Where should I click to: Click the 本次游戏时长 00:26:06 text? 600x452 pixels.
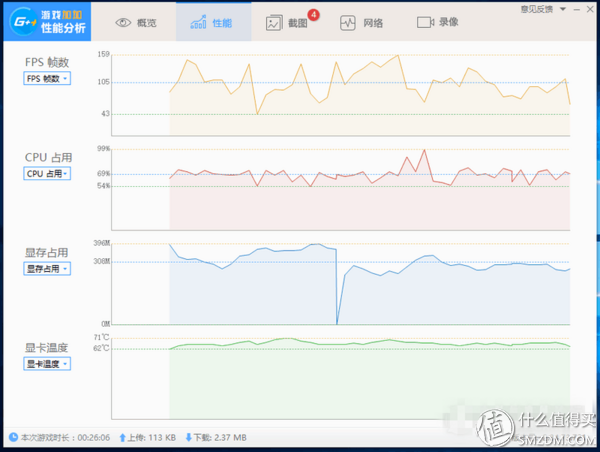coord(65,437)
